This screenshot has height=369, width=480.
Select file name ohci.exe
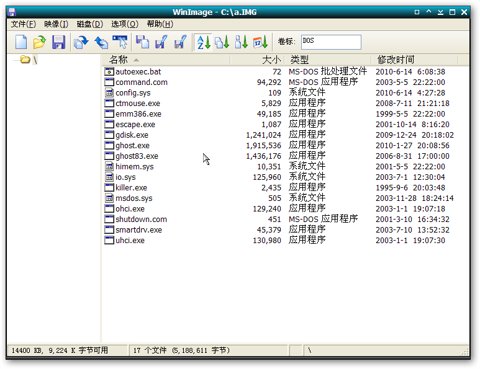click(x=130, y=209)
